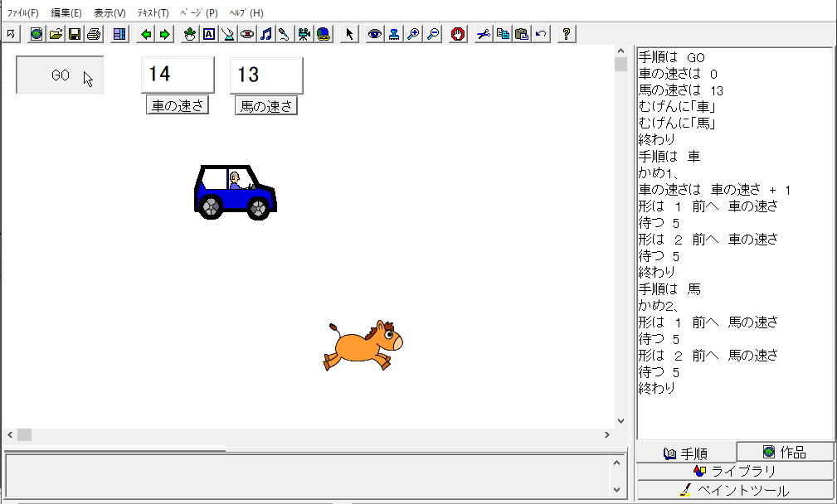This screenshot has height=504, width=837.
Task: Click the printer icon
Action: click(94, 34)
